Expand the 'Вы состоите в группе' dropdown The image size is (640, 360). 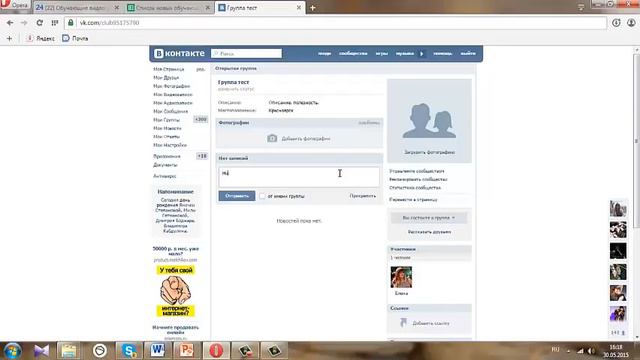(x=429, y=218)
